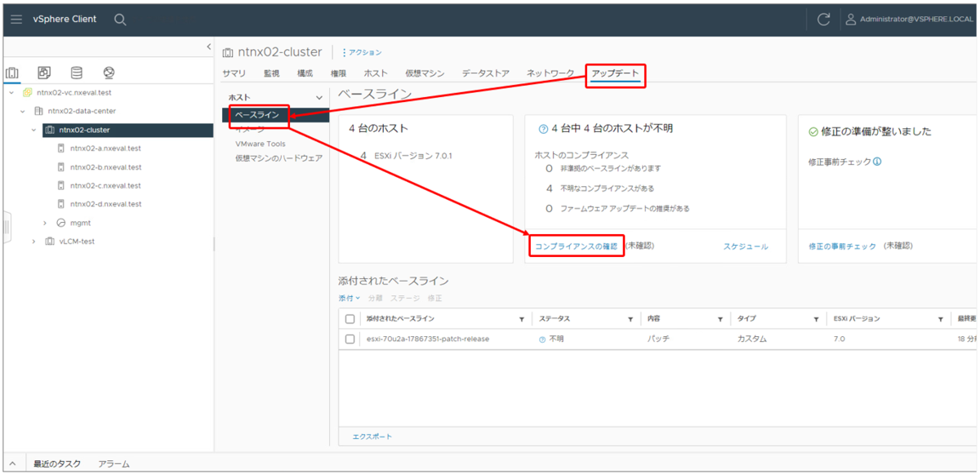980x474 pixels.
Task: Click the schedule link
Action: tap(746, 246)
